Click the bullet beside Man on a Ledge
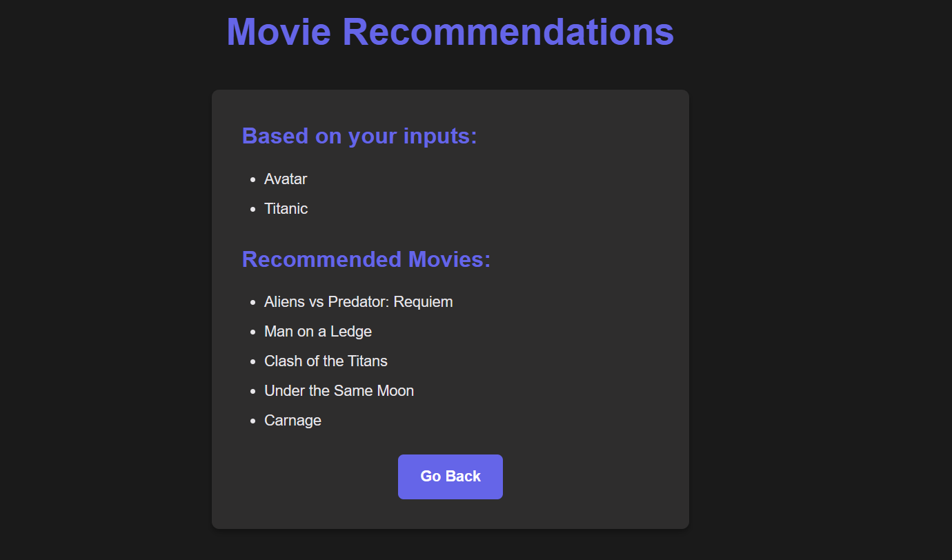 coord(252,332)
